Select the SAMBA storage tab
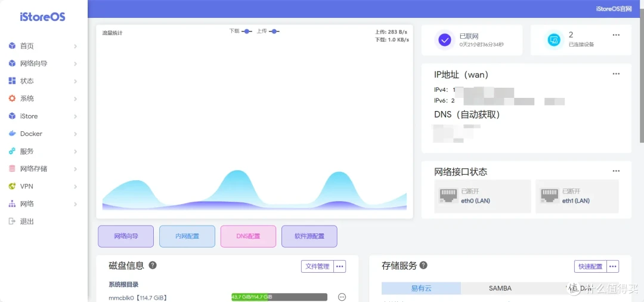644x302 pixels. 500,288
